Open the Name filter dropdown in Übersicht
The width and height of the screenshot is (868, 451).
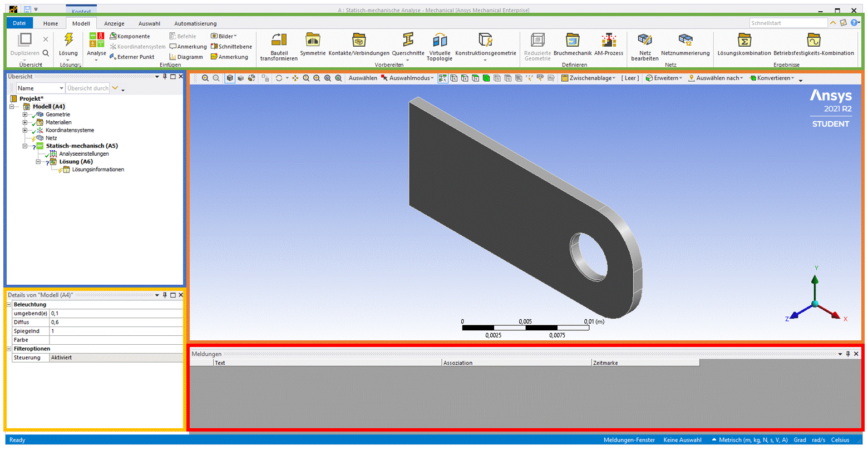(x=61, y=88)
